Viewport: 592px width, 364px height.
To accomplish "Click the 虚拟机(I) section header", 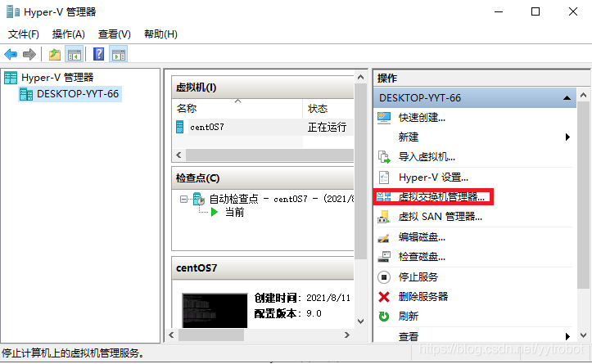I will coord(262,88).
